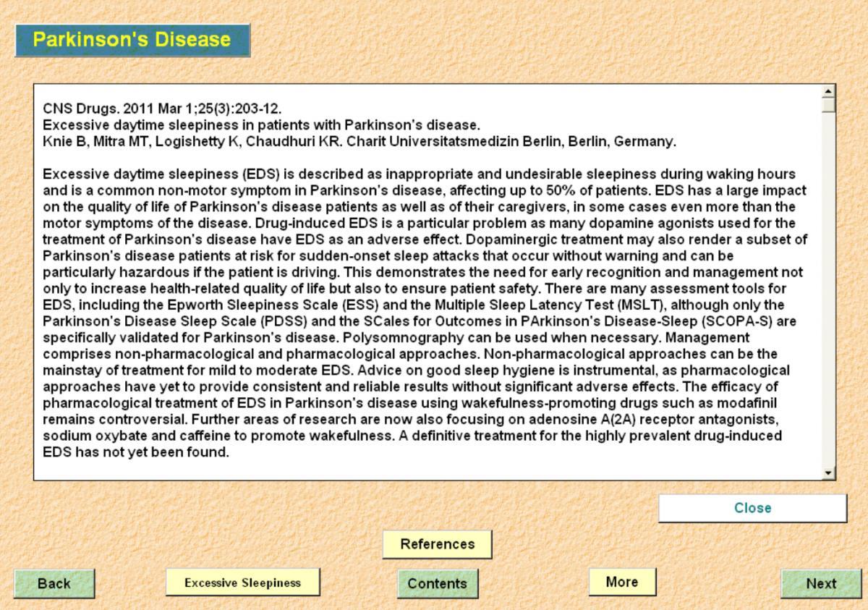Open the References button

437,544
